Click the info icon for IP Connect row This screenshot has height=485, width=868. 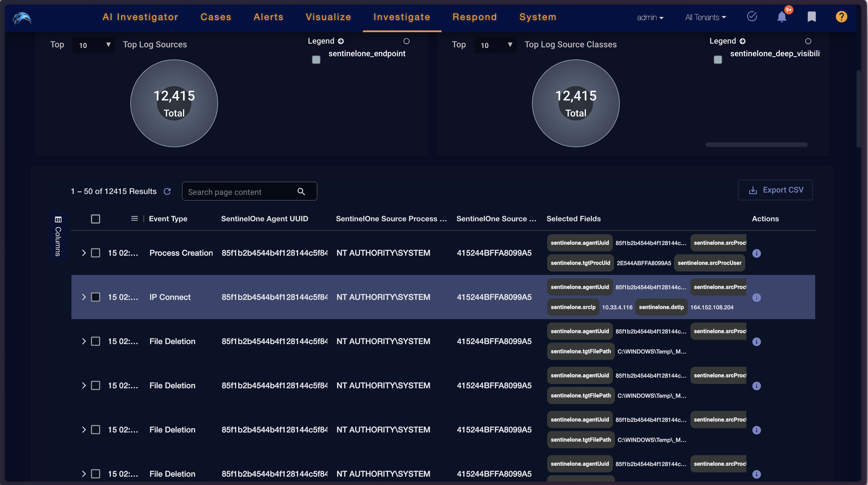pos(756,298)
